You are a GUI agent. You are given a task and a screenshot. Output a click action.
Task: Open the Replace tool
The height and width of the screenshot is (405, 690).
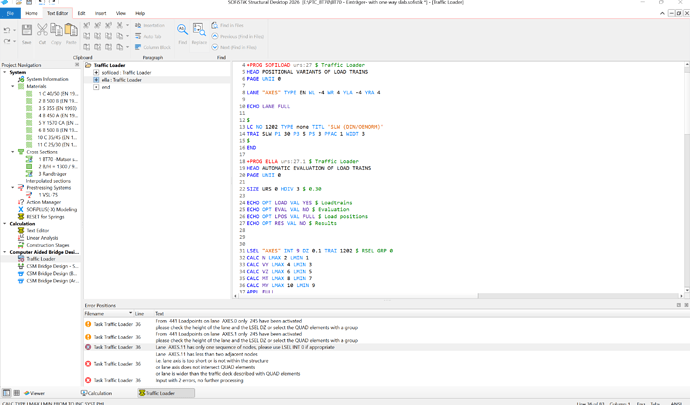coord(199,30)
